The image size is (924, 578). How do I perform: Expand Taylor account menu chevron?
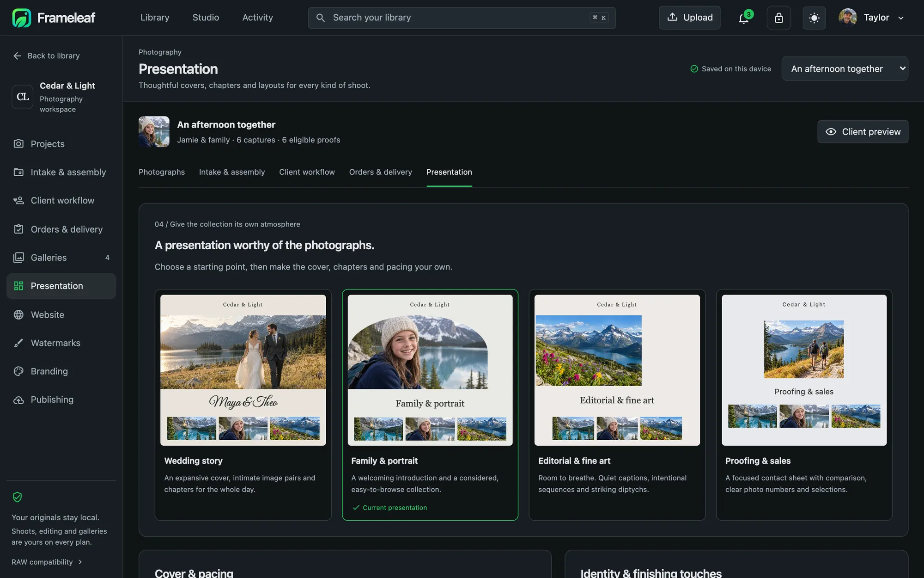click(900, 18)
